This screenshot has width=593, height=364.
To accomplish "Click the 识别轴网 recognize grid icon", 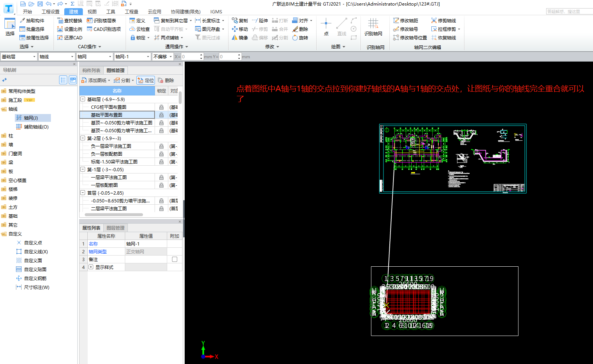I will pyautogui.click(x=373, y=27).
